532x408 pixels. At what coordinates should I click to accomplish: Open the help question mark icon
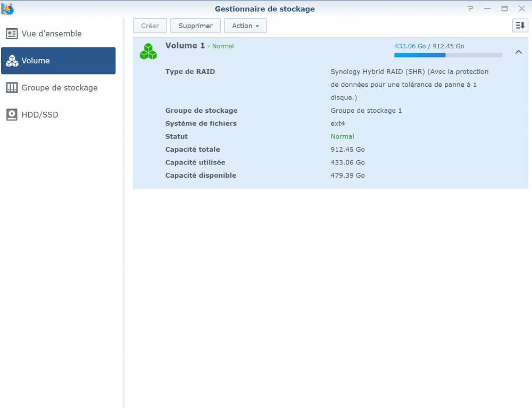tap(470, 9)
